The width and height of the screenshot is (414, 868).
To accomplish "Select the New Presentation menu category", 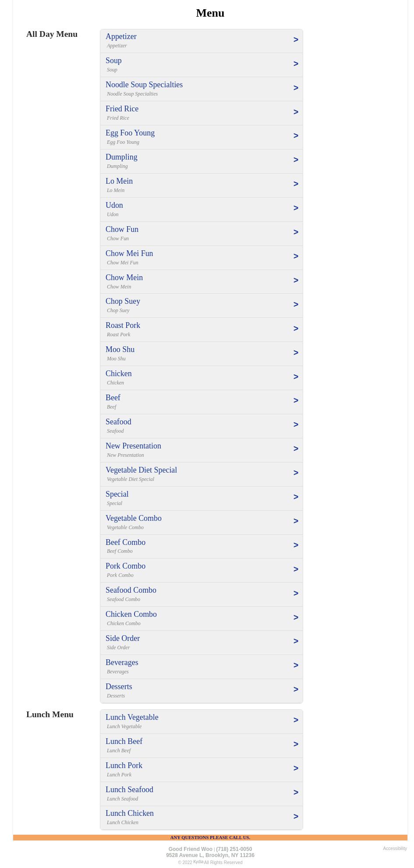I will (133, 446).
